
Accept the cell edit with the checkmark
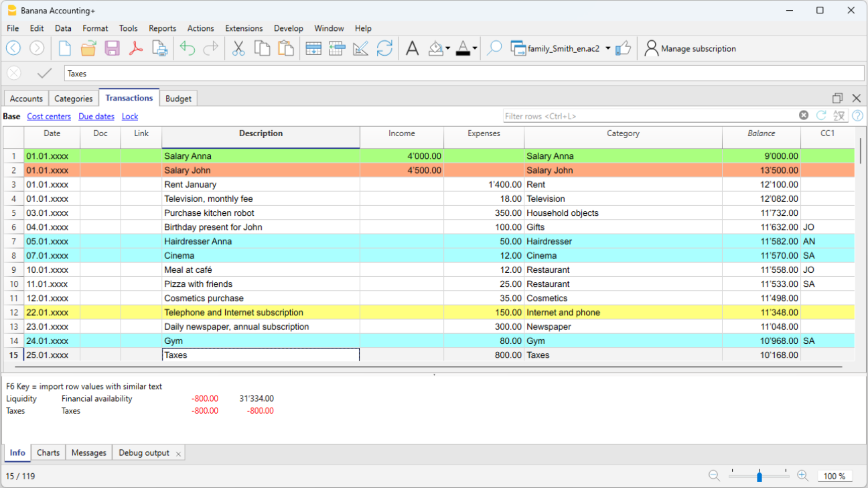44,73
